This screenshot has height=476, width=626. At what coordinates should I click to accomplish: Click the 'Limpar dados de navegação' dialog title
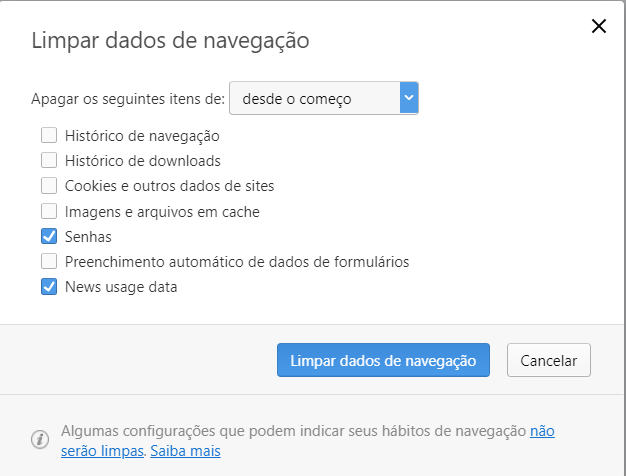click(x=170, y=41)
